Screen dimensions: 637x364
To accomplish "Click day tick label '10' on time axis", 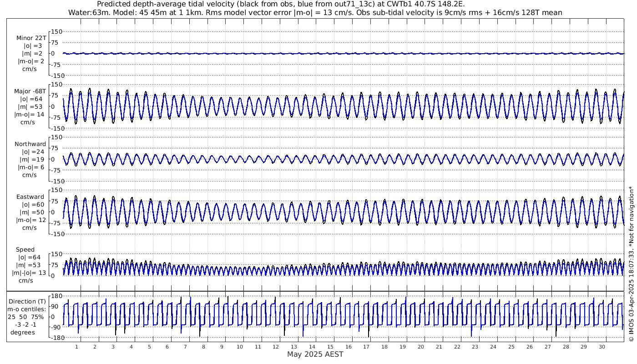I will (x=239, y=347).
